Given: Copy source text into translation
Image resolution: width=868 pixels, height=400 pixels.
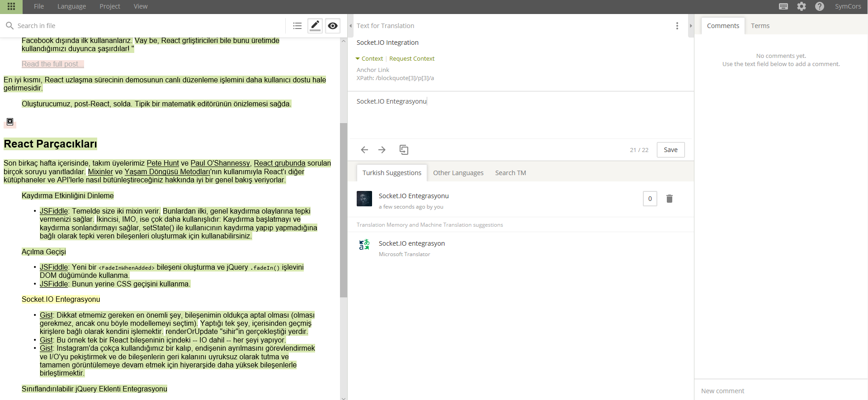Looking at the screenshot, I should tap(404, 150).
